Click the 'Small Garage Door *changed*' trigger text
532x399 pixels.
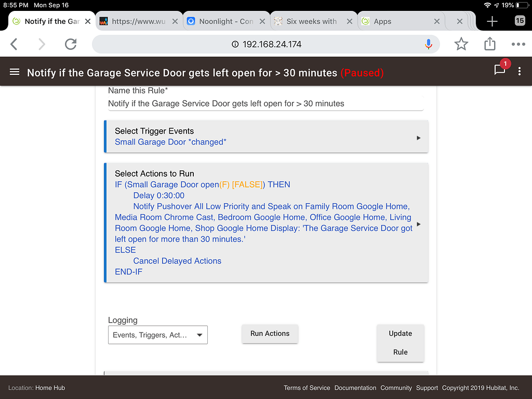[x=170, y=142]
